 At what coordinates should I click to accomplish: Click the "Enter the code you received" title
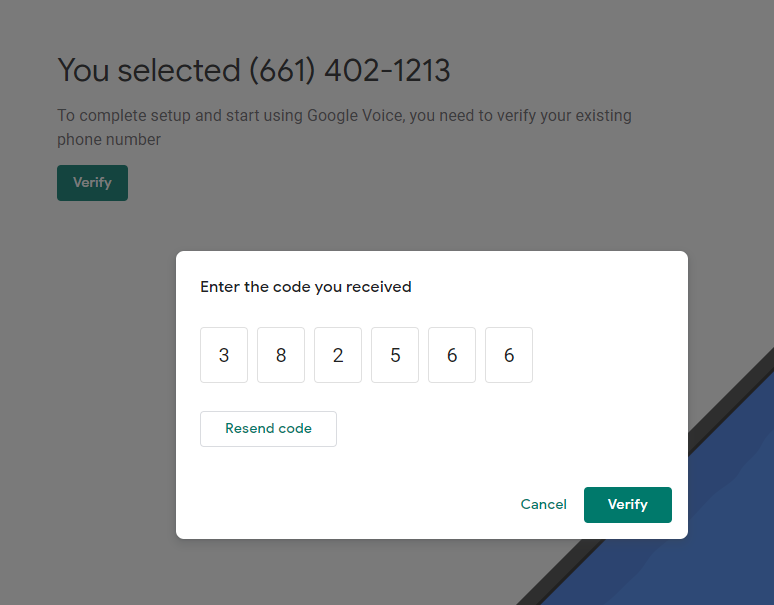[306, 287]
